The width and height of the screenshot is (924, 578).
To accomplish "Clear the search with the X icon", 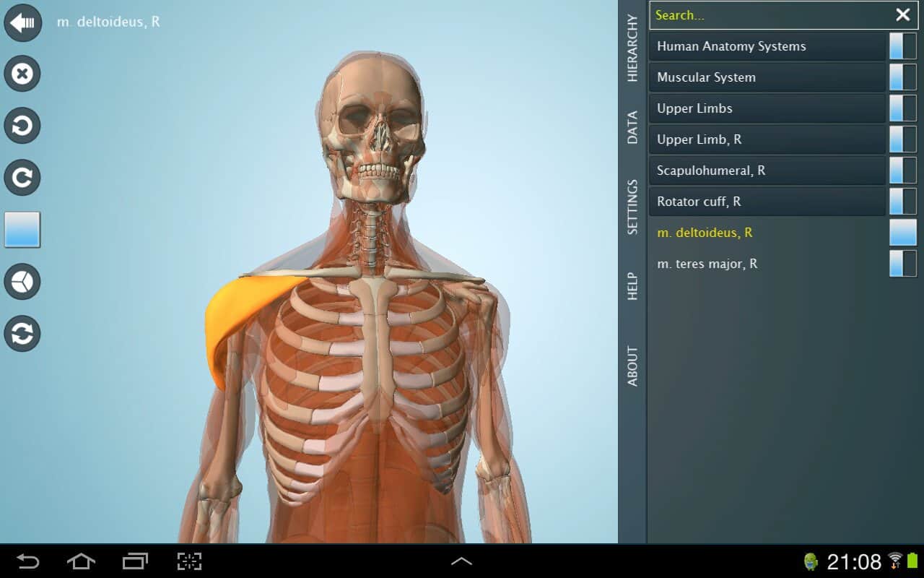I will click(902, 15).
